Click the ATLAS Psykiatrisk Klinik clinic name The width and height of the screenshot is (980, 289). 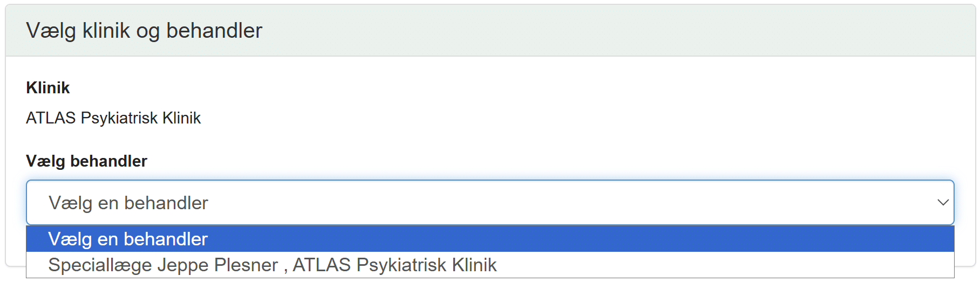click(113, 118)
